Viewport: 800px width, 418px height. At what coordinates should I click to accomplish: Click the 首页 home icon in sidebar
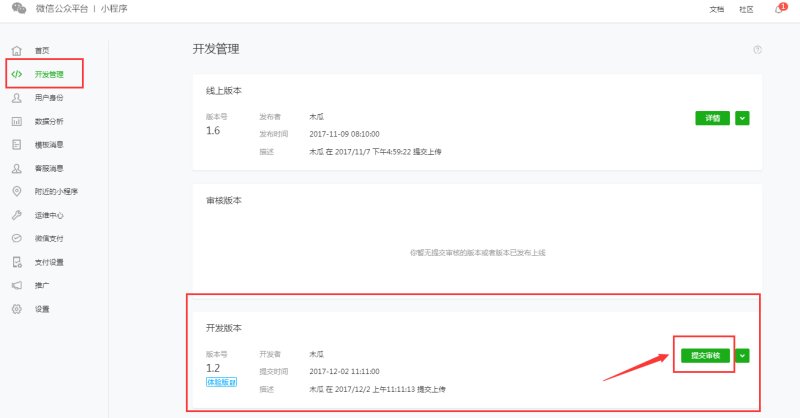(x=17, y=50)
